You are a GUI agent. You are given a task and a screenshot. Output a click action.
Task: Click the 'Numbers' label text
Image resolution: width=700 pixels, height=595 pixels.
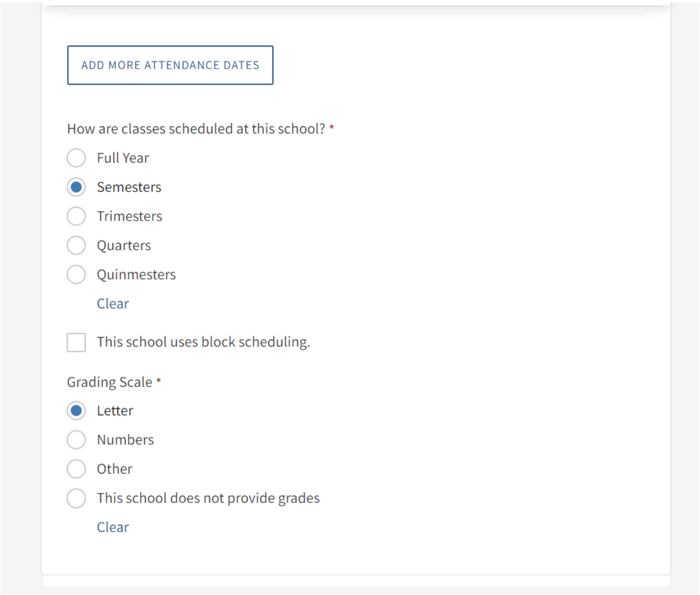[x=125, y=440]
